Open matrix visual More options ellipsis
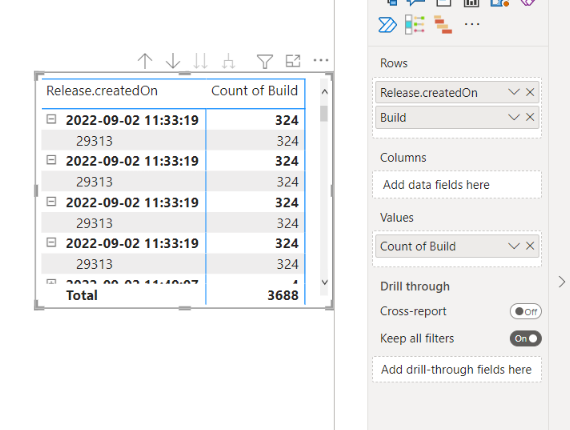 tap(321, 60)
